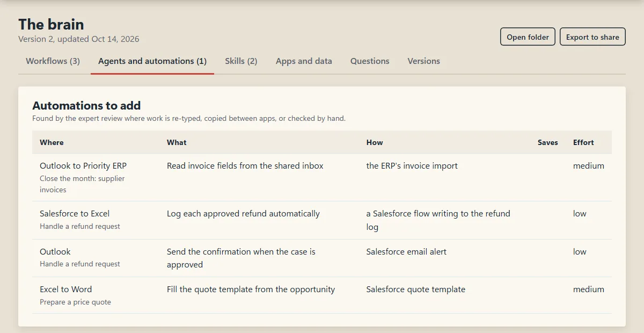The width and height of the screenshot is (644, 333).
Task: Click the 'Found by the expert review' description
Action: point(189,118)
